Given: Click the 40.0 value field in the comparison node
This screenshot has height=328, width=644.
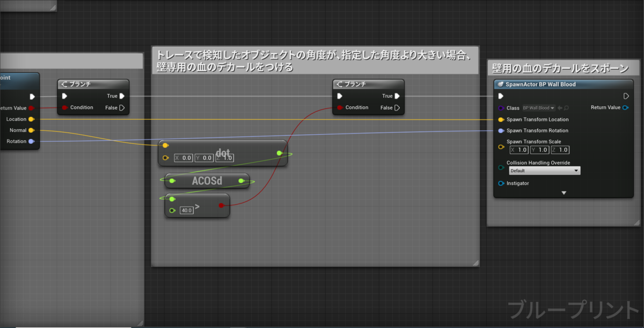Looking at the screenshot, I should point(186,210).
